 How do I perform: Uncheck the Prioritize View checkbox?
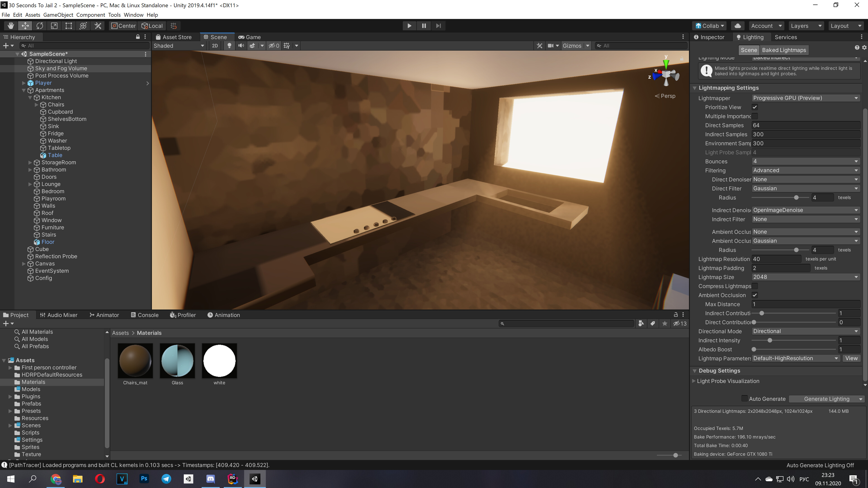click(x=755, y=107)
